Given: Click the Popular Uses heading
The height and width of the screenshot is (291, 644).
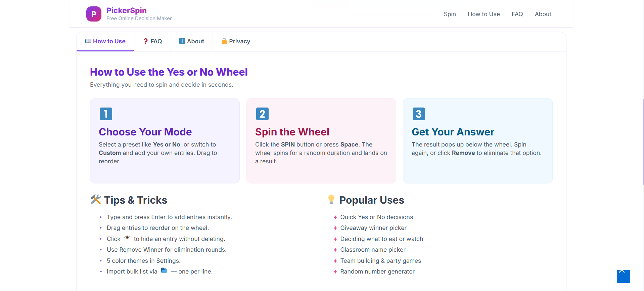Looking at the screenshot, I should tap(372, 200).
